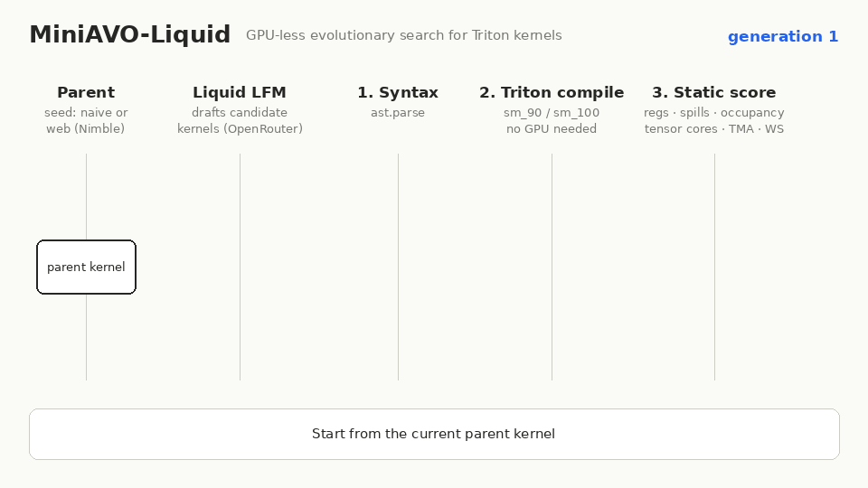
Task: Click the web (Nimble) text
Action: [85, 129]
